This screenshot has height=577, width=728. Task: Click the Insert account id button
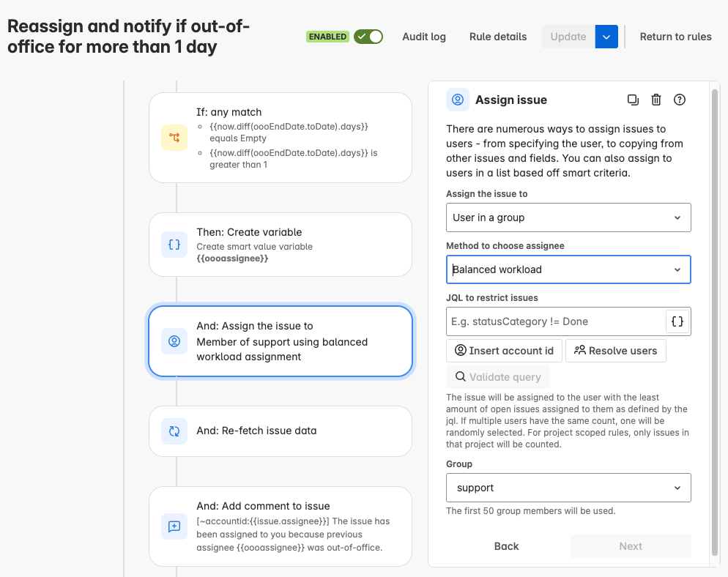point(504,351)
